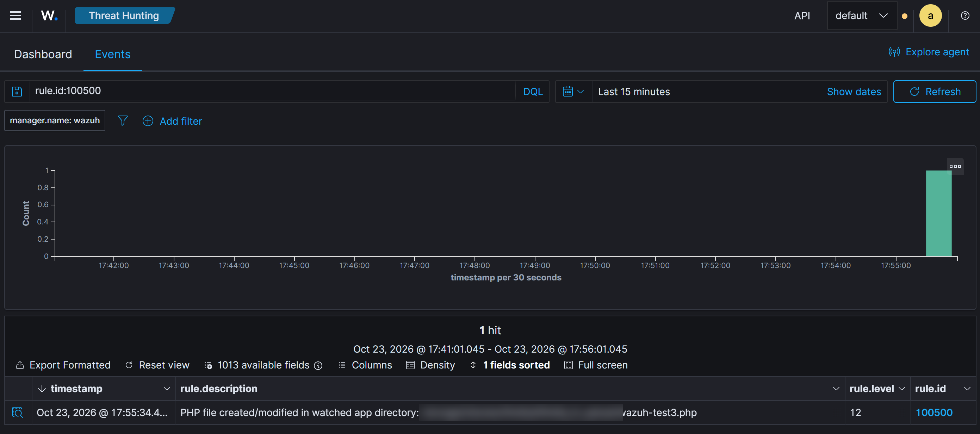The image size is (980, 434).
Task: Click the Threat Hunting breadcrumb
Action: (x=124, y=15)
